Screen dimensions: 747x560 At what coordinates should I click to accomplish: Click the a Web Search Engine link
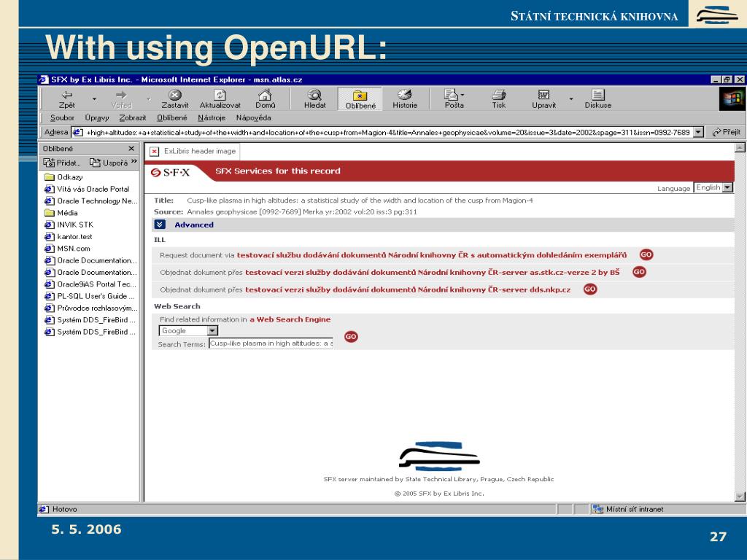pyautogui.click(x=290, y=319)
